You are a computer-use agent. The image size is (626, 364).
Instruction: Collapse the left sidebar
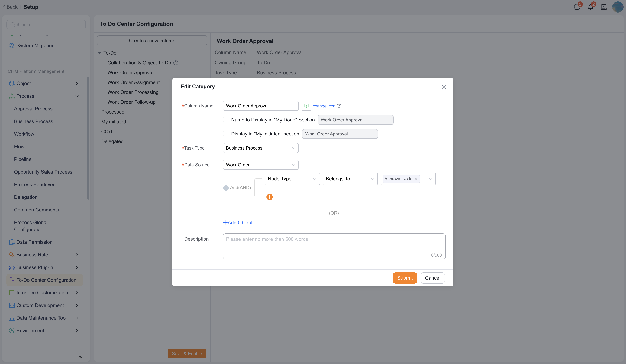80,356
